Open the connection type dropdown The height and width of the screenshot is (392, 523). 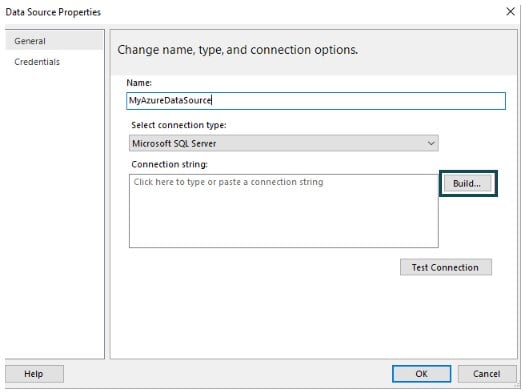(x=284, y=143)
